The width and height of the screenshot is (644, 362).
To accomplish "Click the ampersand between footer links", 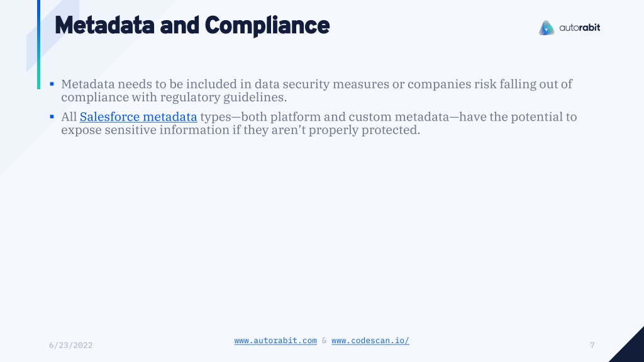I will pyautogui.click(x=324, y=341).
